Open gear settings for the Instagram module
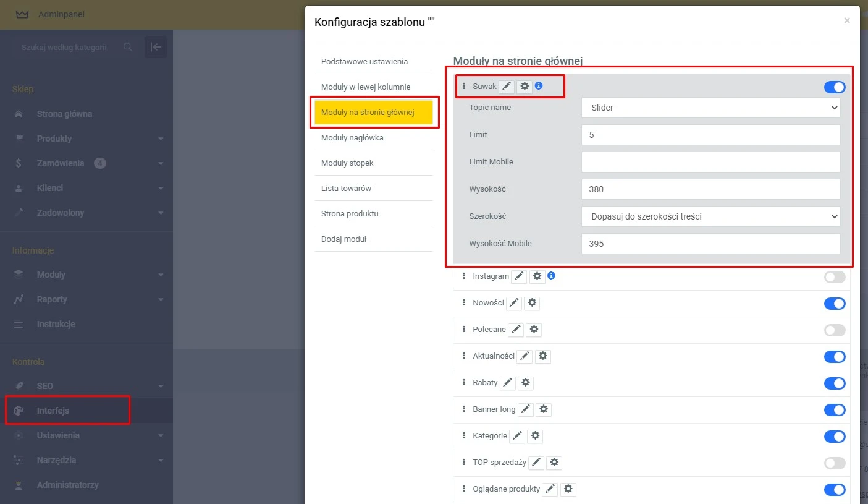This screenshot has width=868, height=504. [537, 276]
